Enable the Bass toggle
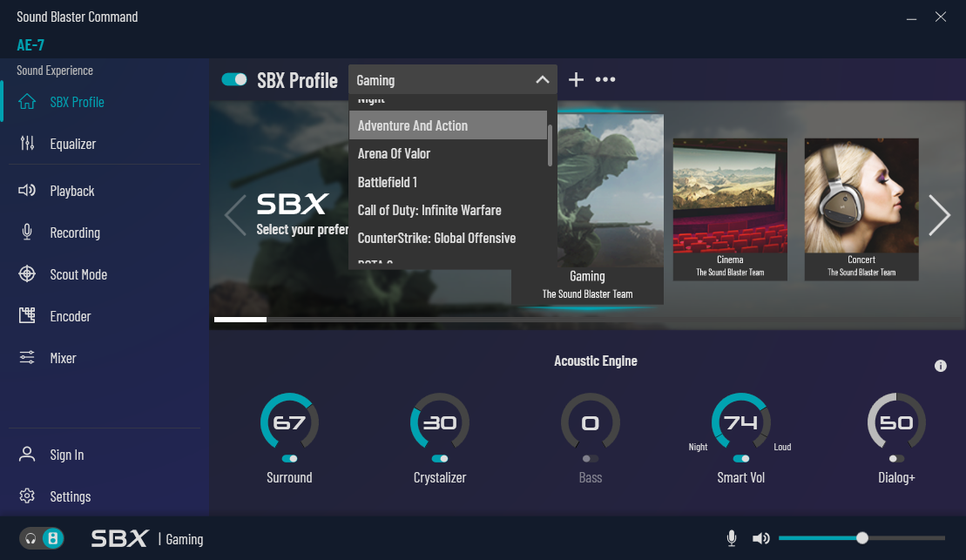This screenshot has width=966, height=560. [x=591, y=458]
